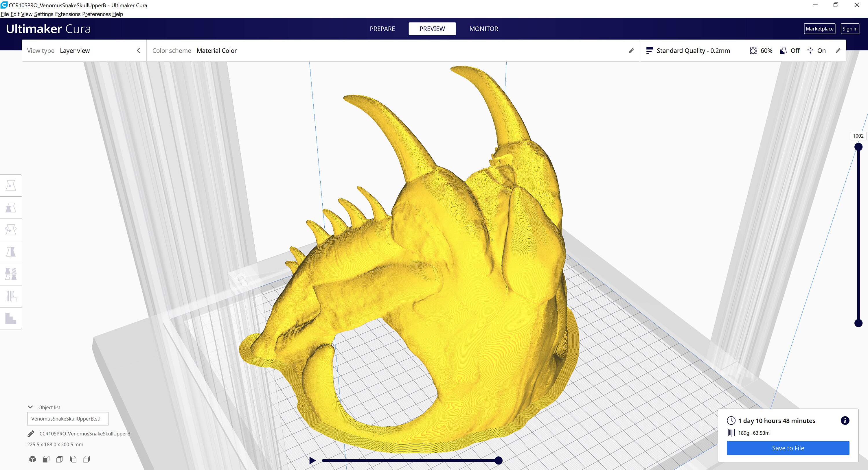
Task: Click the 60% infill indicator
Action: (761, 51)
